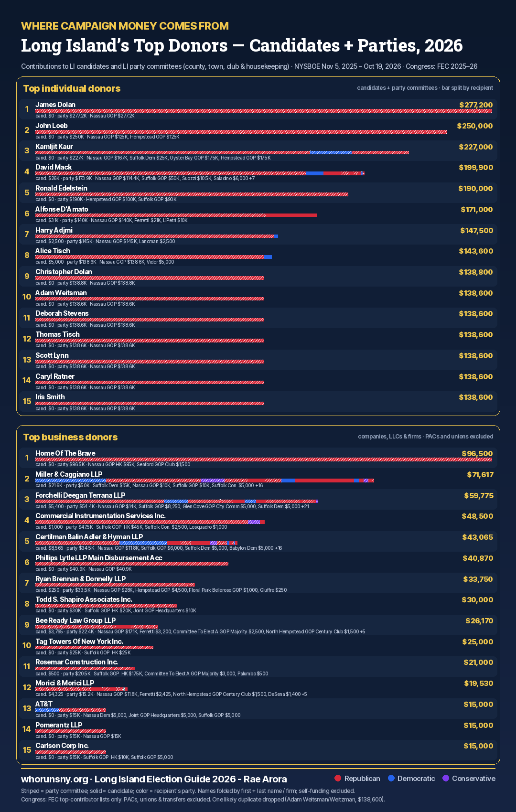
Task: Click the $26,170 amount
Action: click(480, 621)
